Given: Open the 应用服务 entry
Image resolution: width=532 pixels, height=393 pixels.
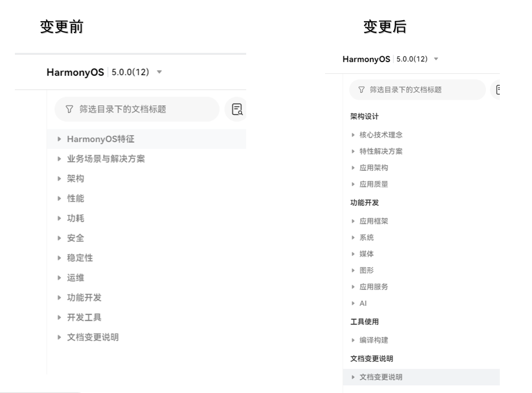Looking at the screenshot, I should click(x=374, y=287).
